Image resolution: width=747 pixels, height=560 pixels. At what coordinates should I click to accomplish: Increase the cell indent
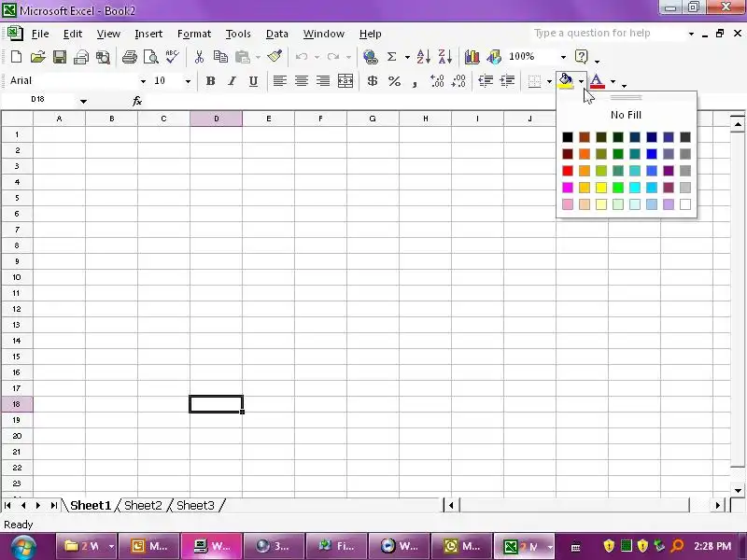[x=507, y=81]
